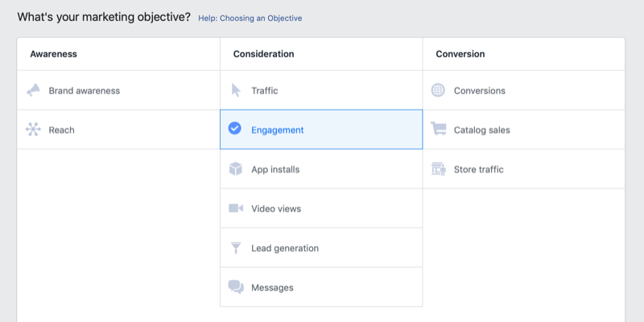This screenshot has height=322, width=644.
Task: Pick the Store traffic objective label
Action: tap(478, 170)
